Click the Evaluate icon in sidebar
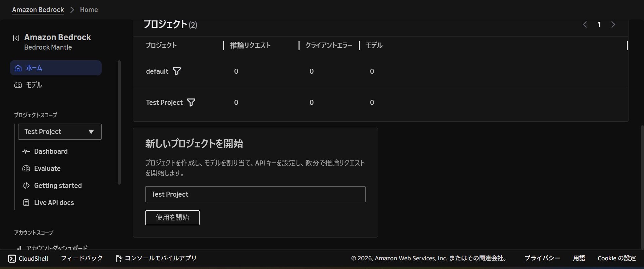644x269 pixels. click(26, 169)
